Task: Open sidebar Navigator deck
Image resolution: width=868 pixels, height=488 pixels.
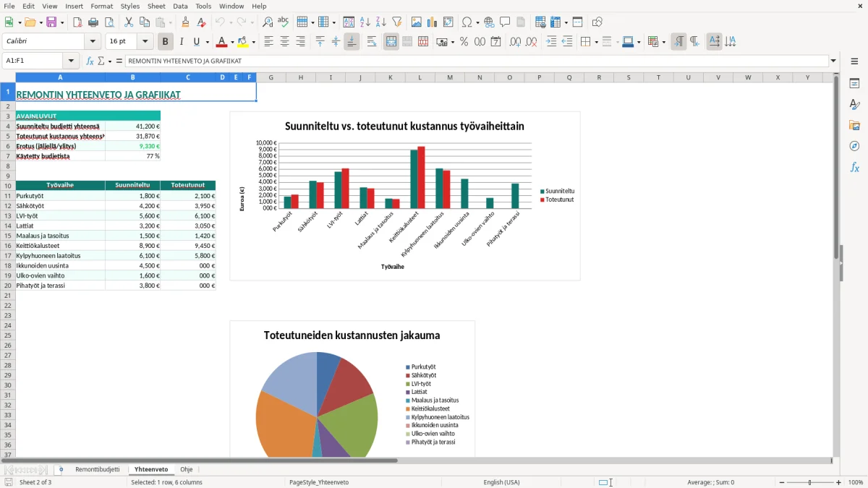Action: click(854, 147)
